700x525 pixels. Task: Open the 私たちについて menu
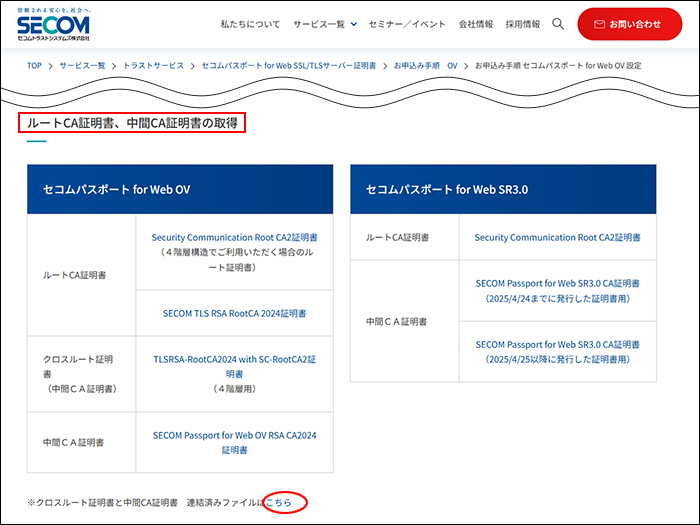click(250, 24)
